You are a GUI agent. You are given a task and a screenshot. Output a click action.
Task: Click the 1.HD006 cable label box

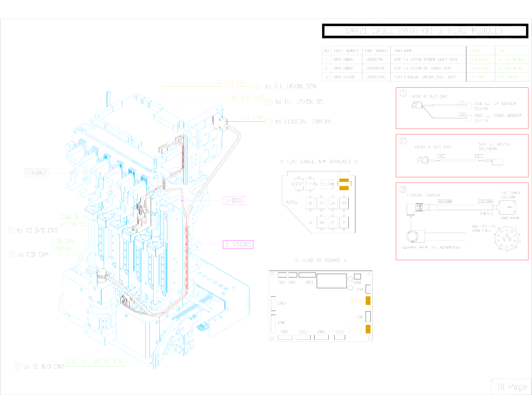tap(234, 200)
